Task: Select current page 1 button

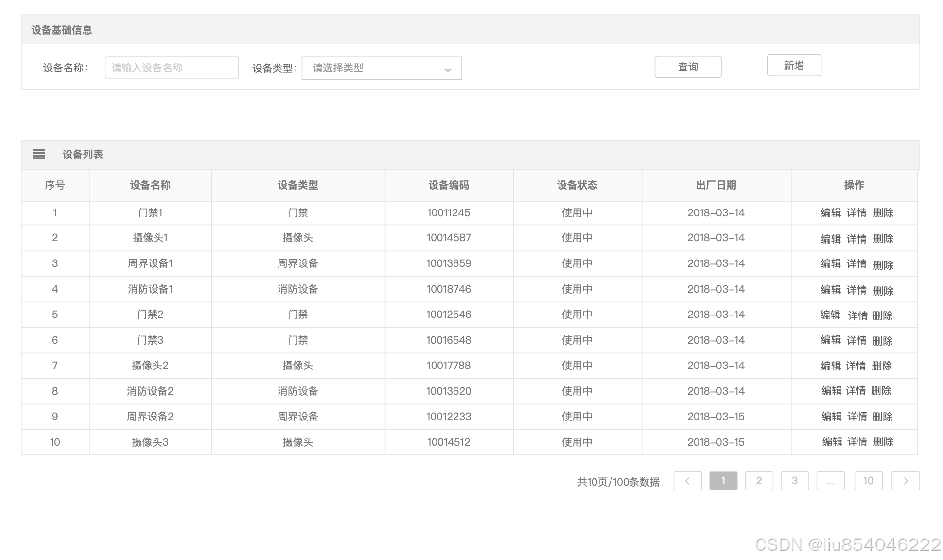Action: pyautogui.click(x=723, y=481)
